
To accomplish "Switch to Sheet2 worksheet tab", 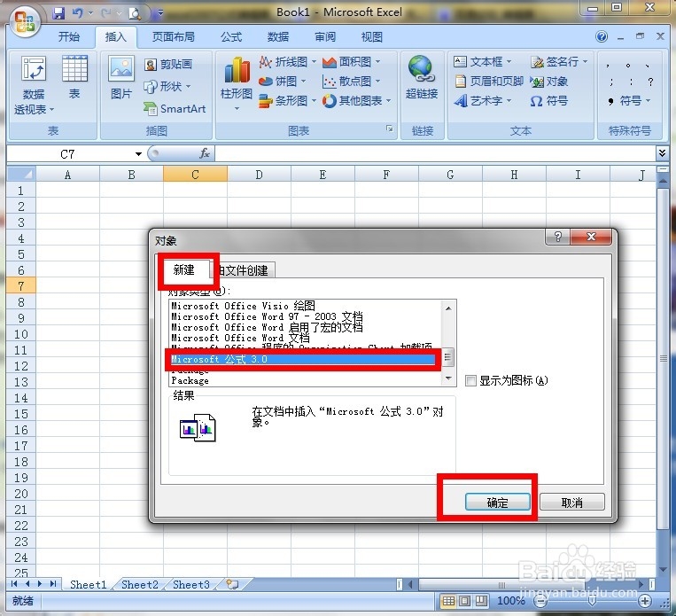I will pos(140,584).
